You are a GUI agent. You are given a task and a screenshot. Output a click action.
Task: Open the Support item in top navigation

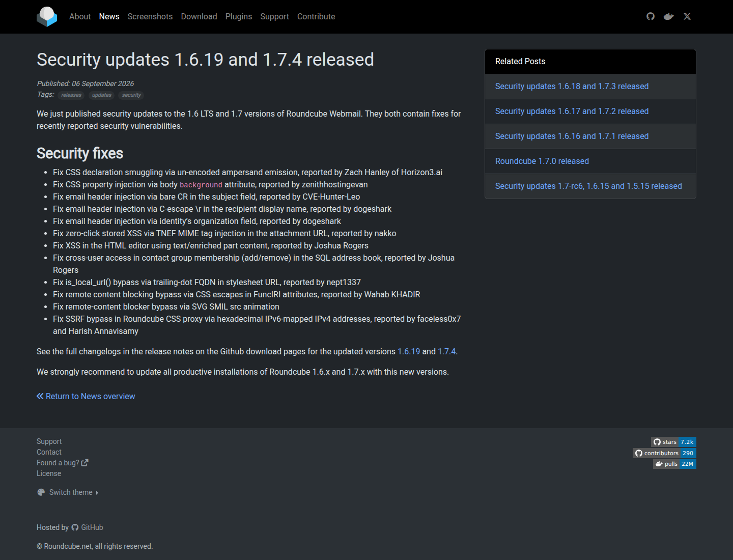pyautogui.click(x=275, y=16)
